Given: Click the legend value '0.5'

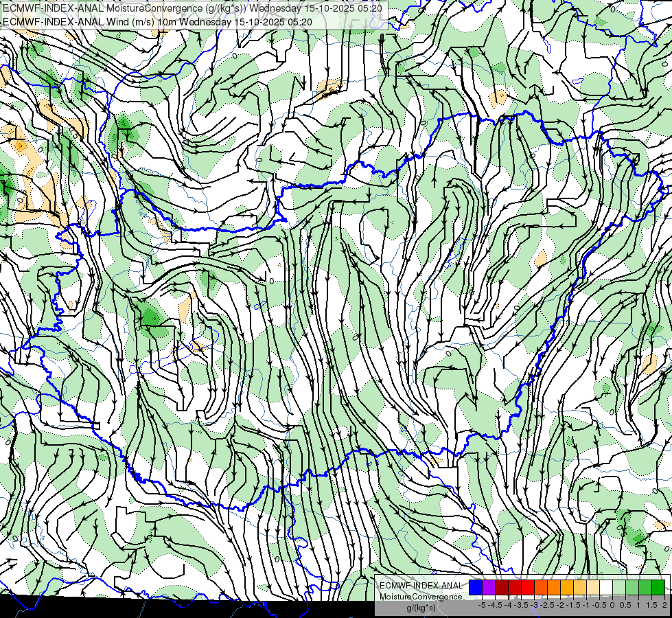Looking at the screenshot, I should click(x=625, y=605).
